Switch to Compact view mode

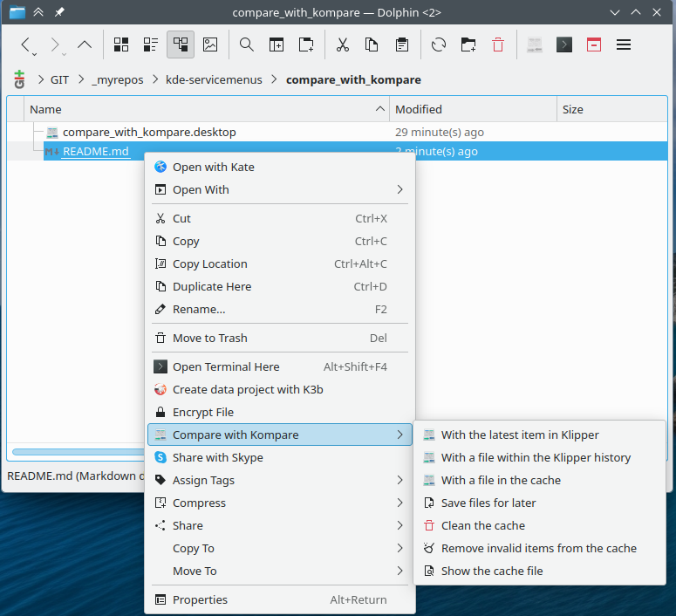coord(150,44)
